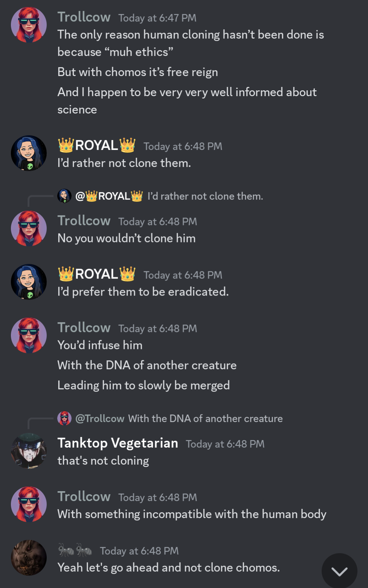This screenshot has width=368, height=588.
Task: Tap the ant-named user's avatar
Action: tap(29, 558)
